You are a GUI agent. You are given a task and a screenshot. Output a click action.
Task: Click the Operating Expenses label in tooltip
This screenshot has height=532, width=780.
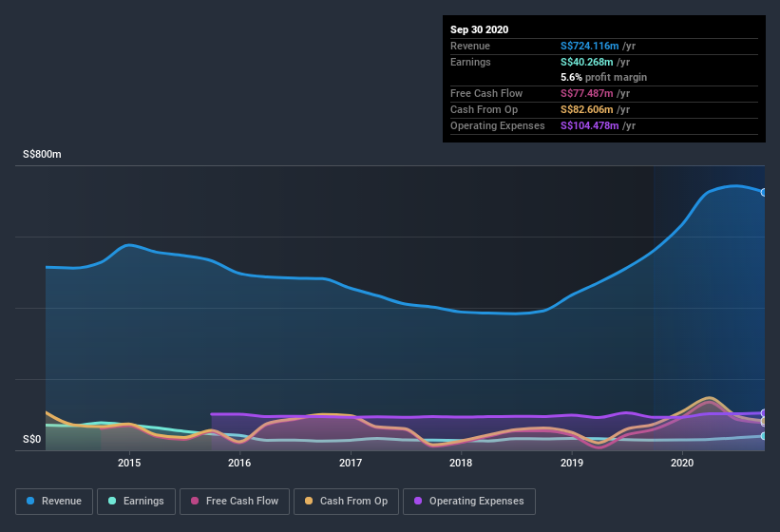(x=498, y=125)
